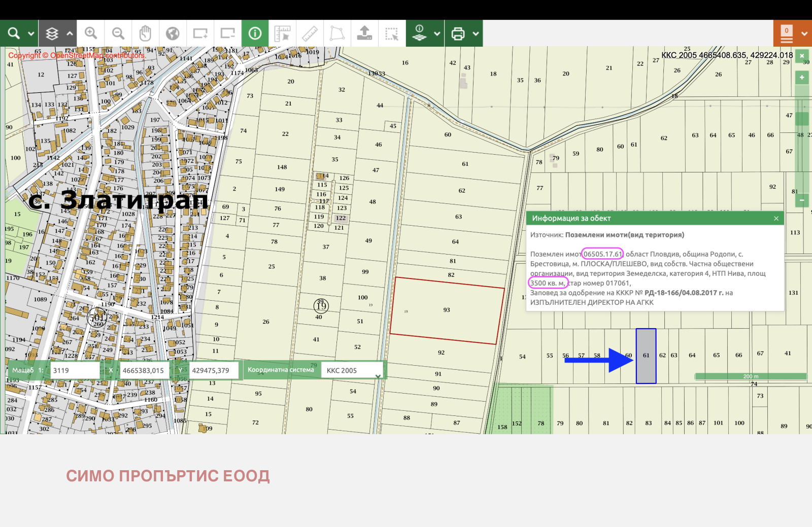Activate the pan hand tool
Screen dimensions: 812x527
(x=146, y=33)
